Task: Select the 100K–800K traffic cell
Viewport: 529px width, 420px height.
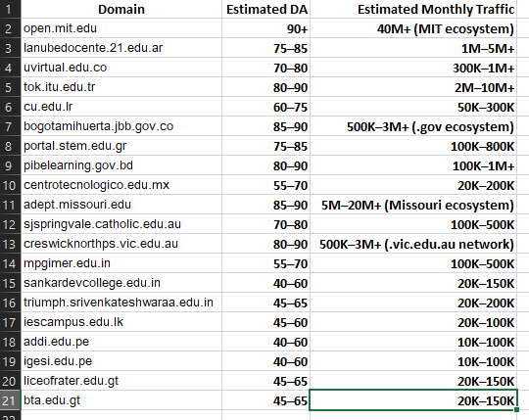Action: click(413, 146)
